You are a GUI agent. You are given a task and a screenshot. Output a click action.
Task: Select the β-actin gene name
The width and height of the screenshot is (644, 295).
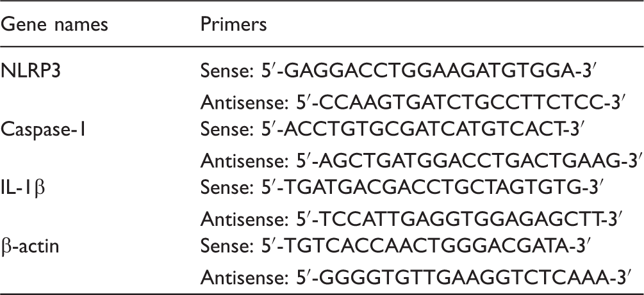coord(30,248)
